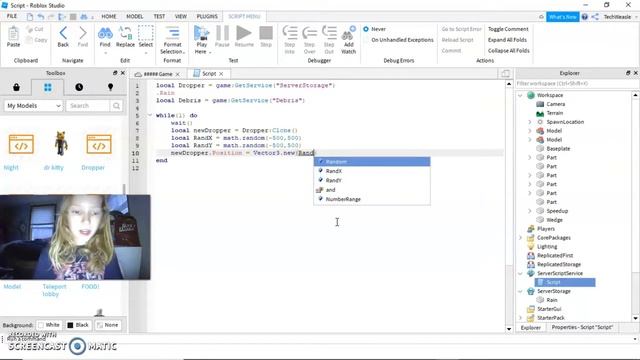Click the What's New button
640x360 pixels.
562,17
